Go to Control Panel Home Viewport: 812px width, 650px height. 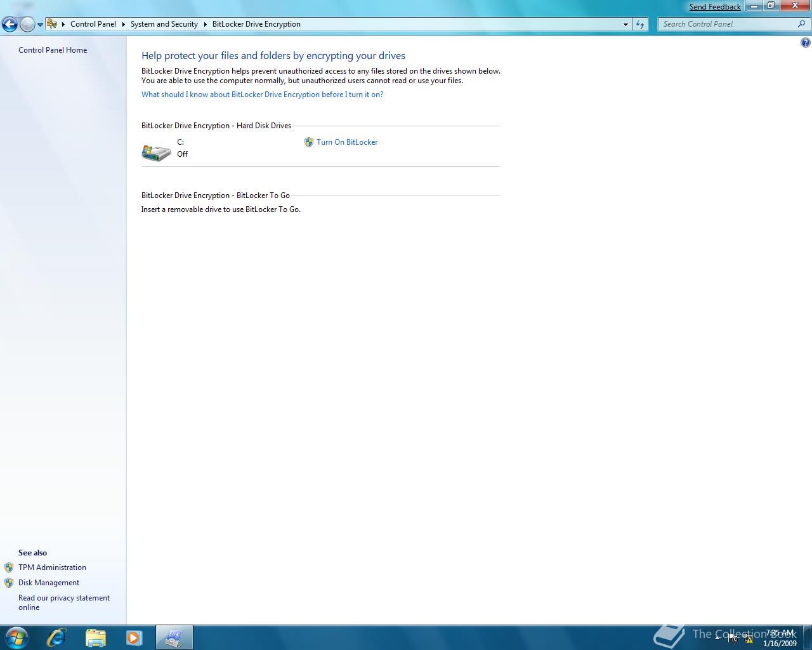click(x=53, y=50)
